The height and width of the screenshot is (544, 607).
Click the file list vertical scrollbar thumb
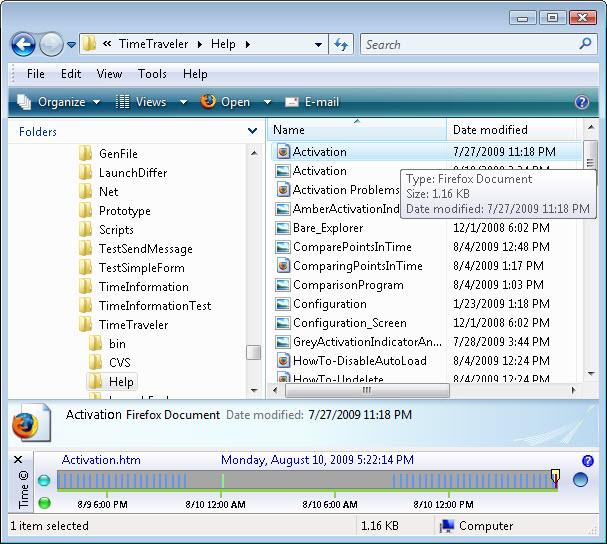coord(590,155)
